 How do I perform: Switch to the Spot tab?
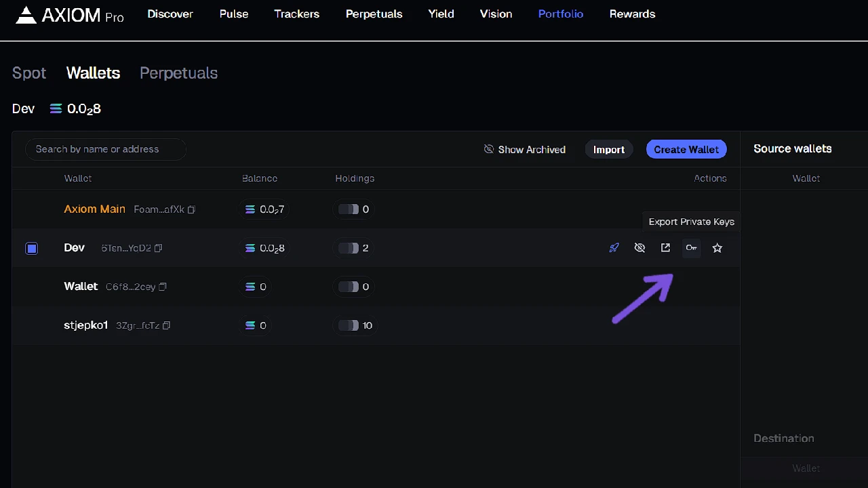[x=28, y=73]
